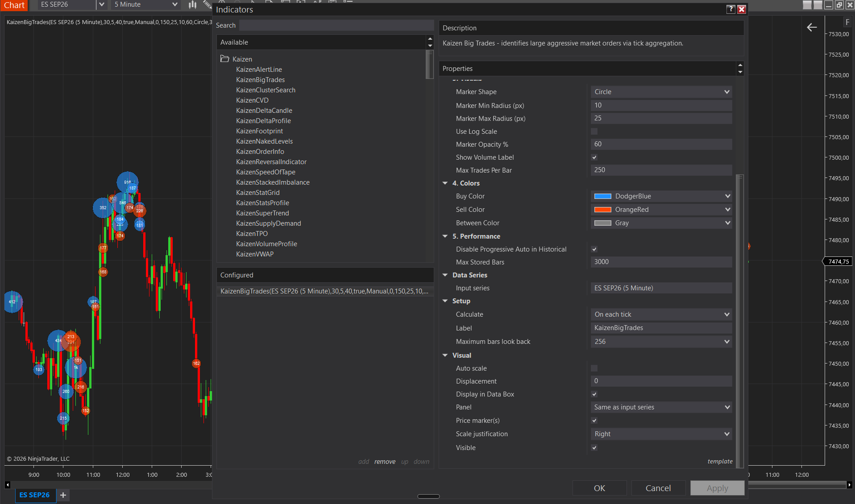
Task: Open the Between Color Gray picker
Action: 661,223
